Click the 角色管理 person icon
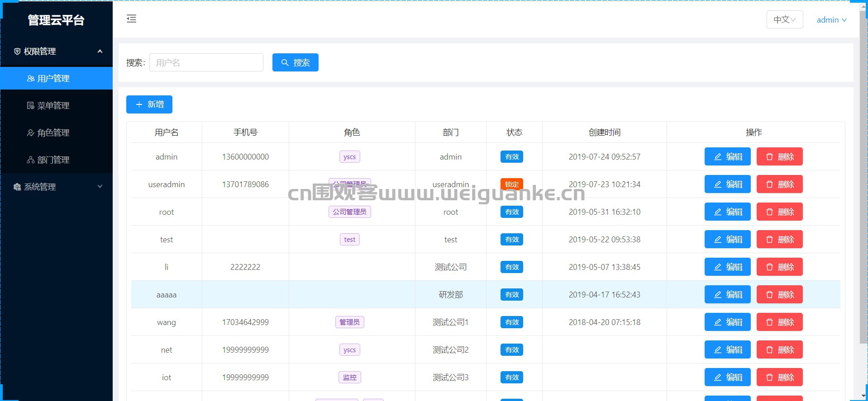This screenshot has height=401, width=868. coord(31,133)
